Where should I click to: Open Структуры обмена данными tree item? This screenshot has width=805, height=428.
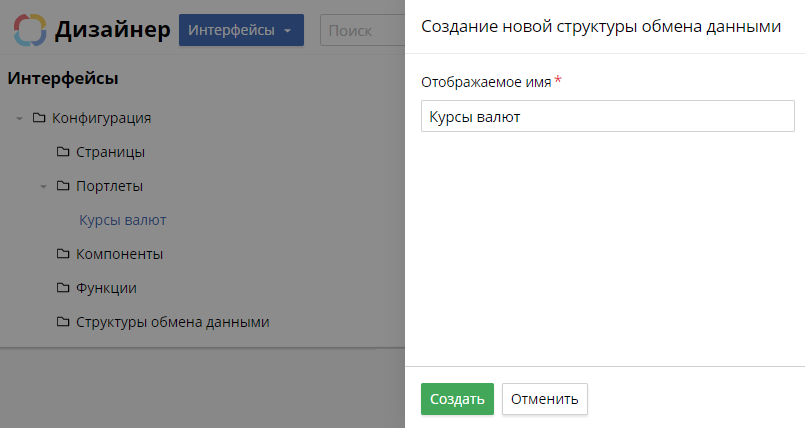pyautogui.click(x=172, y=322)
